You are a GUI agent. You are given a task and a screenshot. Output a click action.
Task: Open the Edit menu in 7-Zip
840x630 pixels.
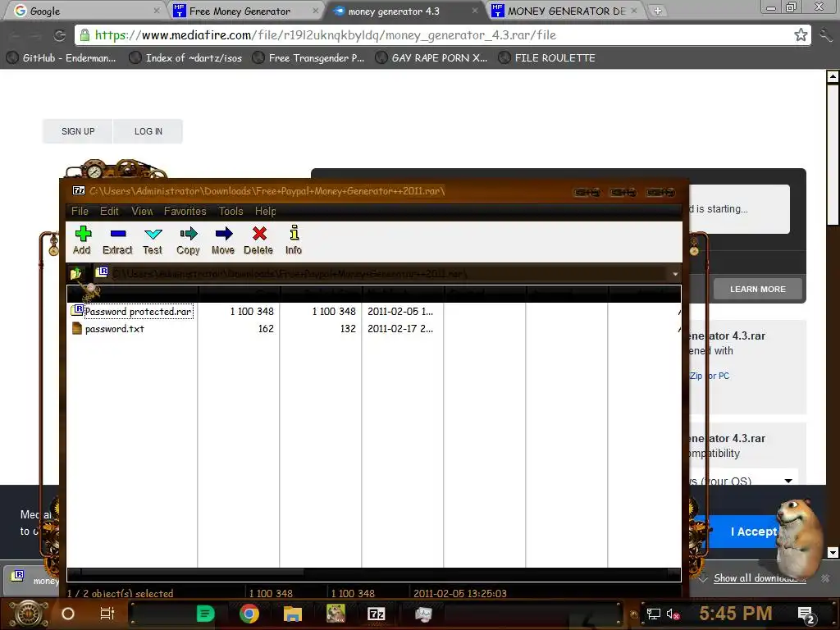(109, 211)
